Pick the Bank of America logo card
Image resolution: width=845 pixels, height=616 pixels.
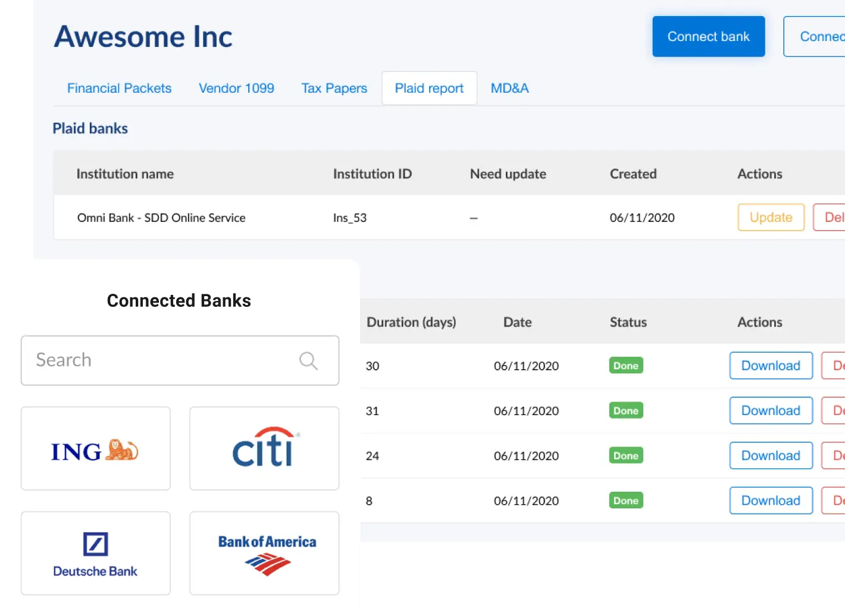click(x=264, y=553)
